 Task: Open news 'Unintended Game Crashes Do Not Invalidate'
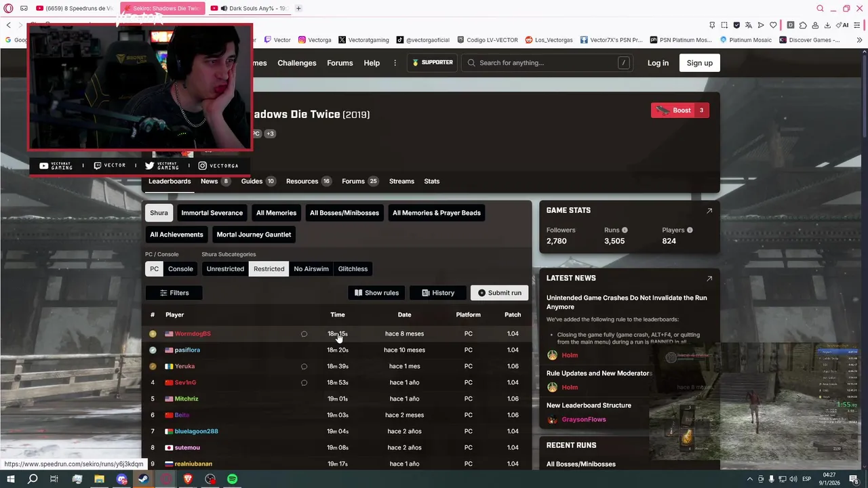[627, 302]
